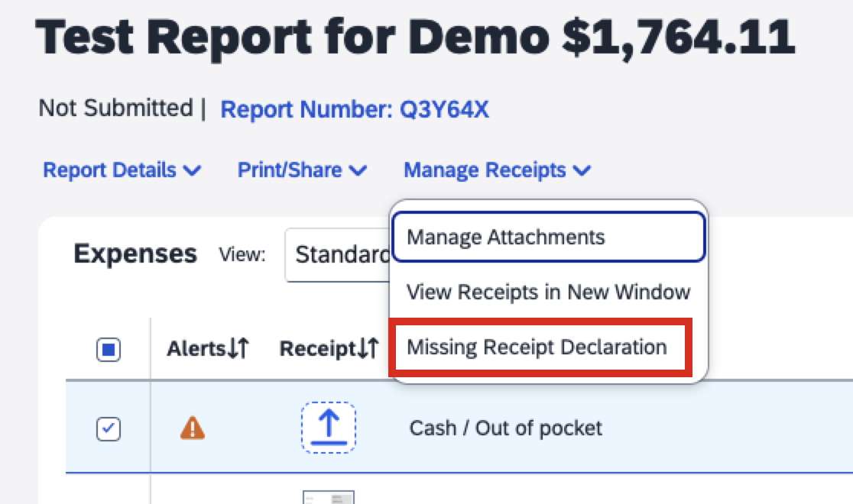853x504 pixels.
Task: Open the Standard view combo box
Action: (x=338, y=254)
